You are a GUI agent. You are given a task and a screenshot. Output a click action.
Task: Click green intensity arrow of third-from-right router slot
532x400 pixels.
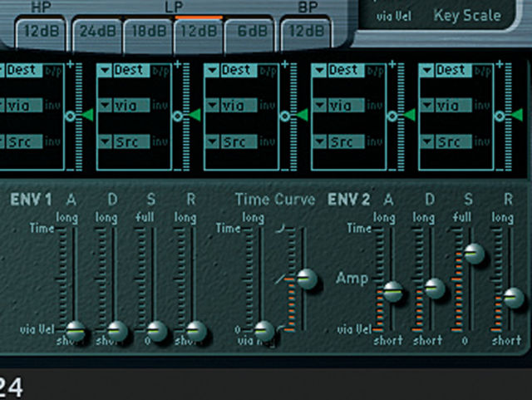point(302,115)
